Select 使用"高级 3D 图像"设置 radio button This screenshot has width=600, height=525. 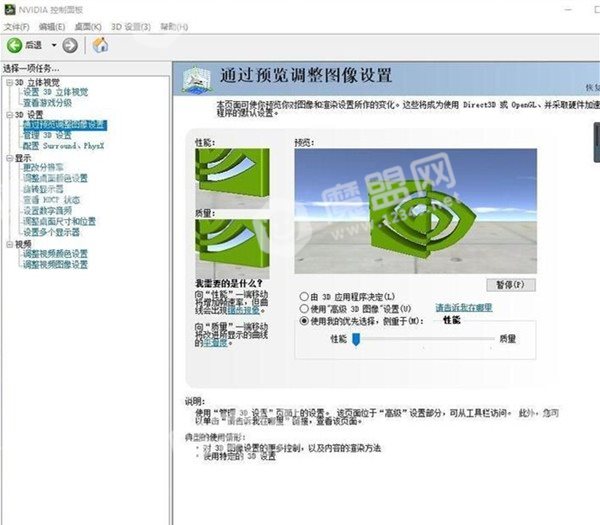click(304, 308)
